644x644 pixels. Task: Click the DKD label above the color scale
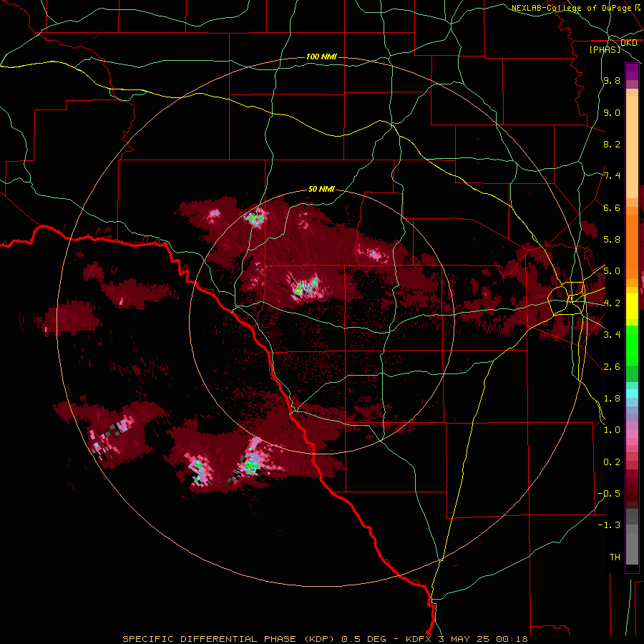pyautogui.click(x=629, y=43)
